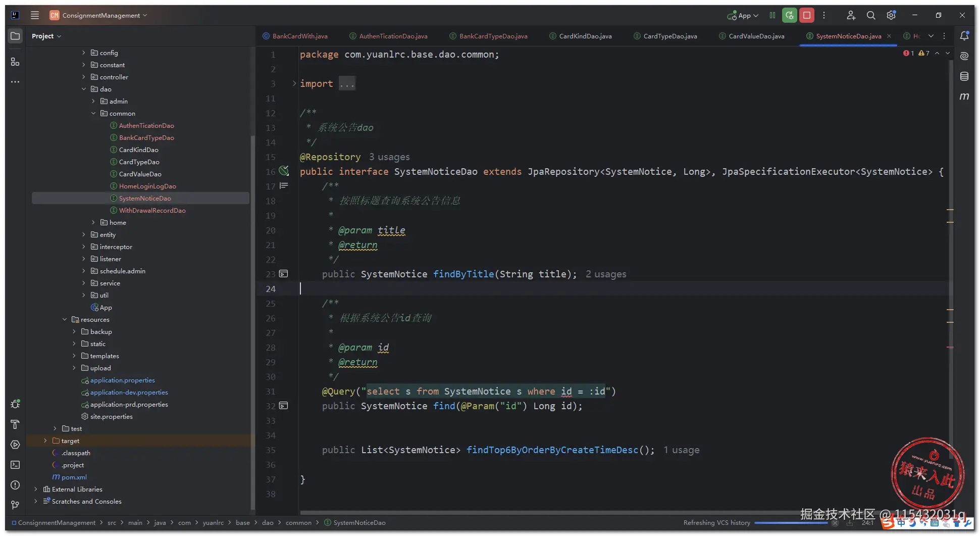Click the Debug tool window bug icon

15,404
